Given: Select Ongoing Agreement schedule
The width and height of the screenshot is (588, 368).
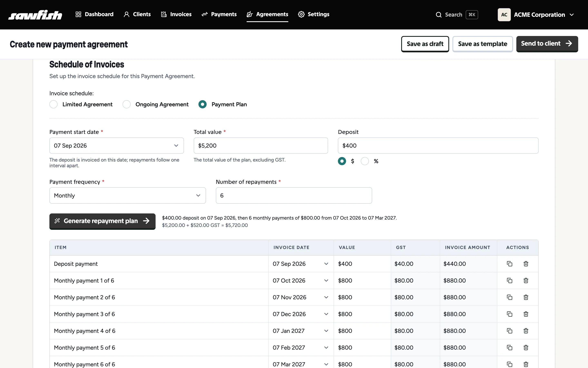Looking at the screenshot, I should [x=127, y=104].
